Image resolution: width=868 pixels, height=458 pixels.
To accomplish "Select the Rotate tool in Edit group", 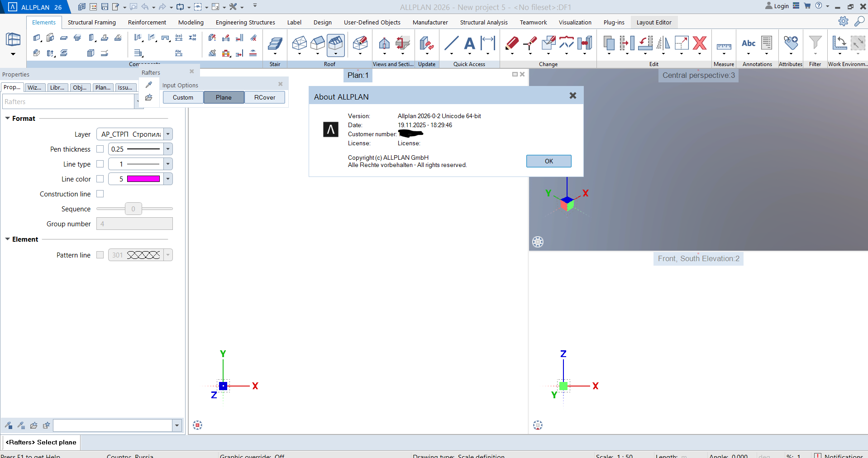I will 645,43.
